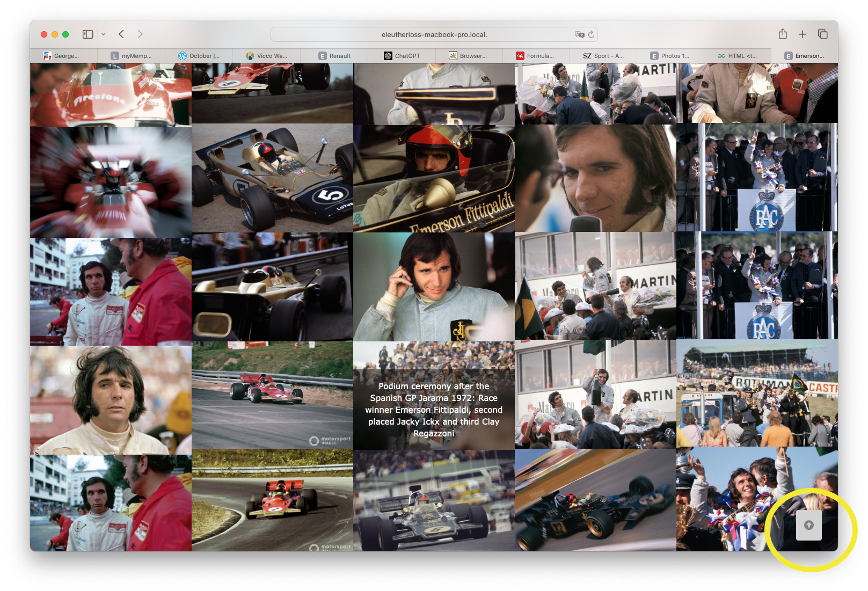
Task: Click the address bar showing eleutherioss-macbook-pro.local
Action: coord(434,34)
